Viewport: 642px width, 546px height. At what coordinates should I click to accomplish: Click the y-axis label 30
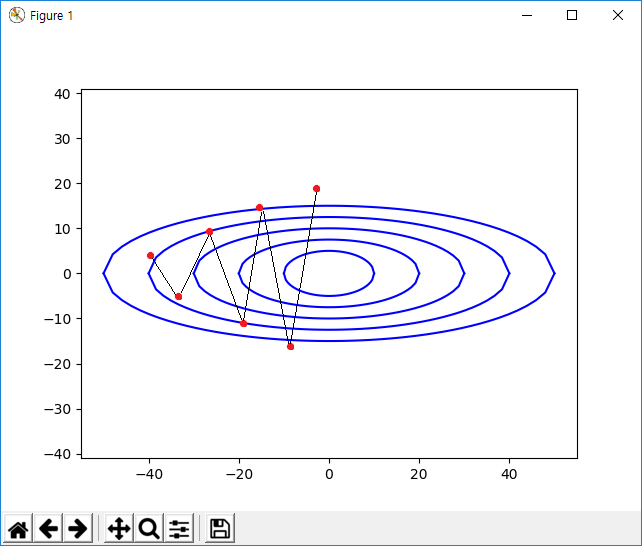(x=62, y=139)
